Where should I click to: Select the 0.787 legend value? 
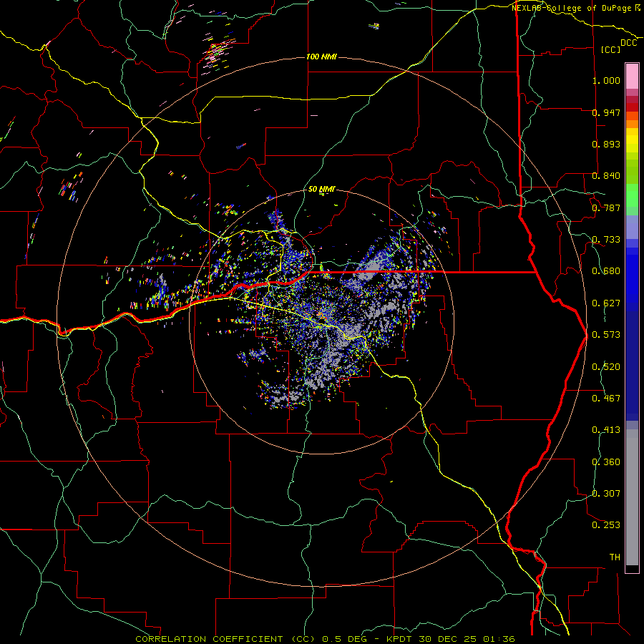coord(606,208)
